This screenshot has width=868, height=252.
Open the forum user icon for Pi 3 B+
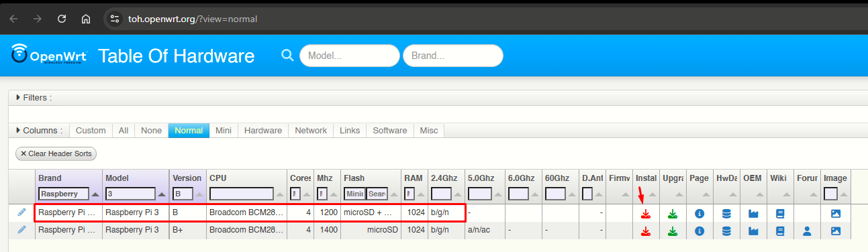coord(807,231)
